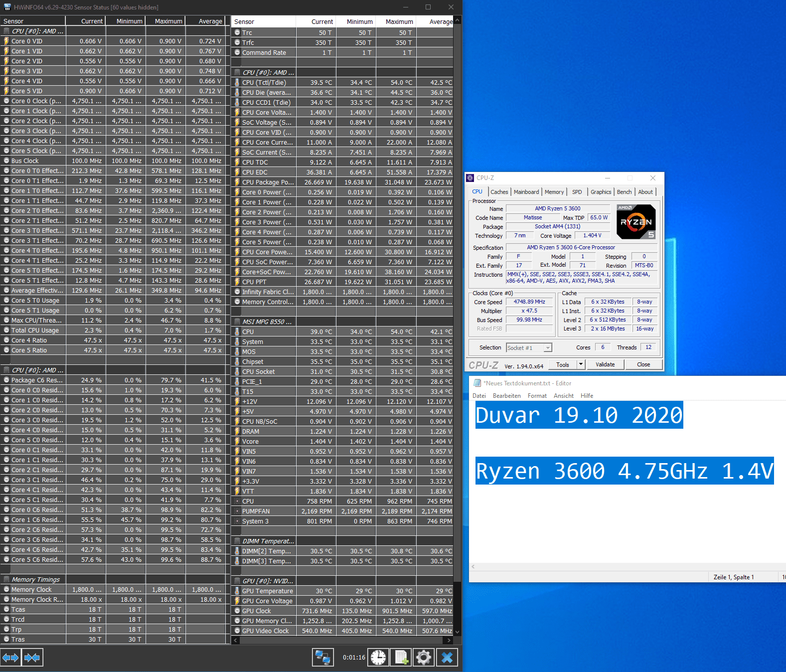Open HWiNFO sensor settings gear icon
This screenshot has width=786, height=672.
pos(424,658)
